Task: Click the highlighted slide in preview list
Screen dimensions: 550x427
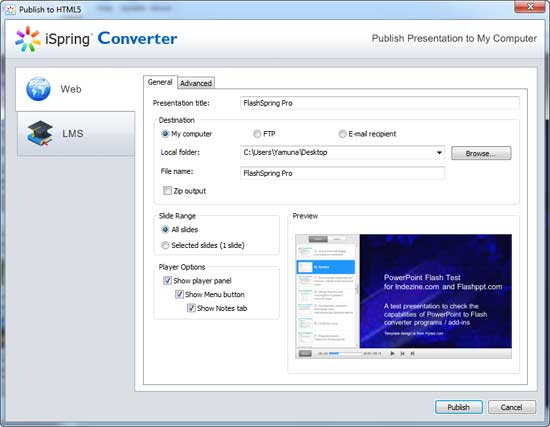Action: click(326, 267)
